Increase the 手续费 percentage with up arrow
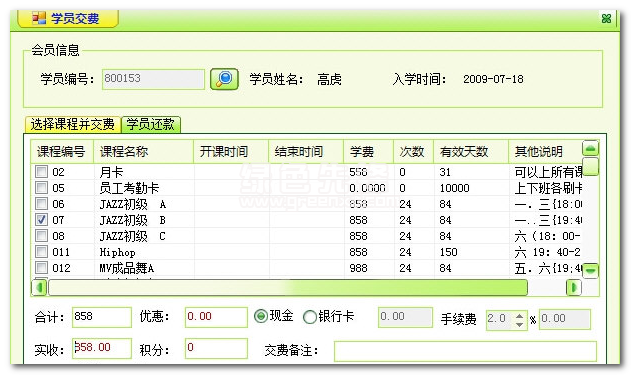The height and width of the screenshot is (375, 631). (x=520, y=315)
